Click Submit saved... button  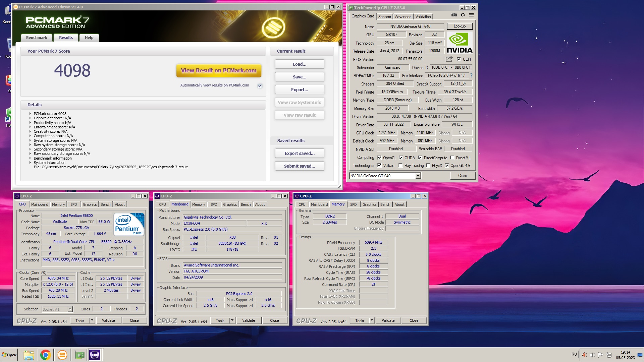point(300,166)
